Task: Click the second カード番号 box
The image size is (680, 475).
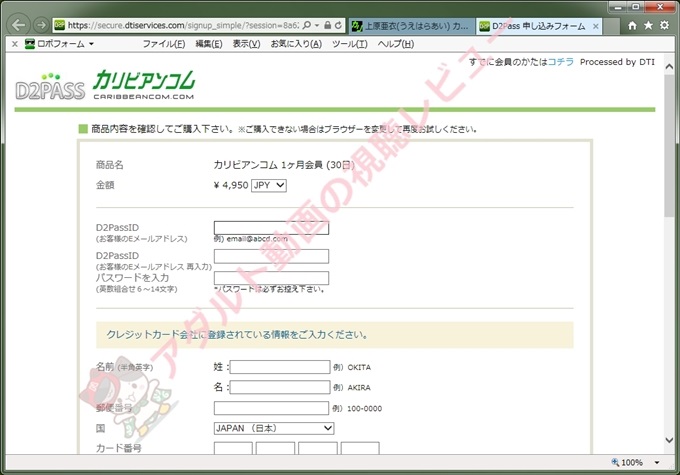Action: [275, 448]
